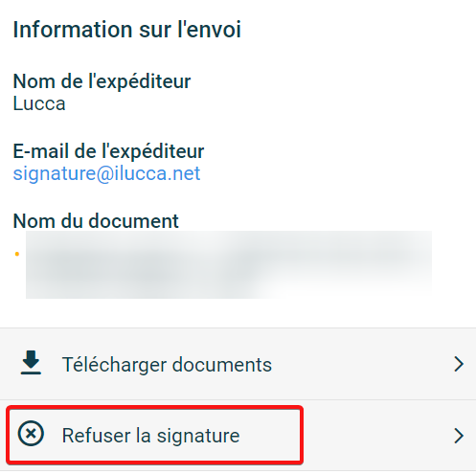Click the ilucca.net domain part of email
Screen dimensions: 476x474
coord(157,173)
